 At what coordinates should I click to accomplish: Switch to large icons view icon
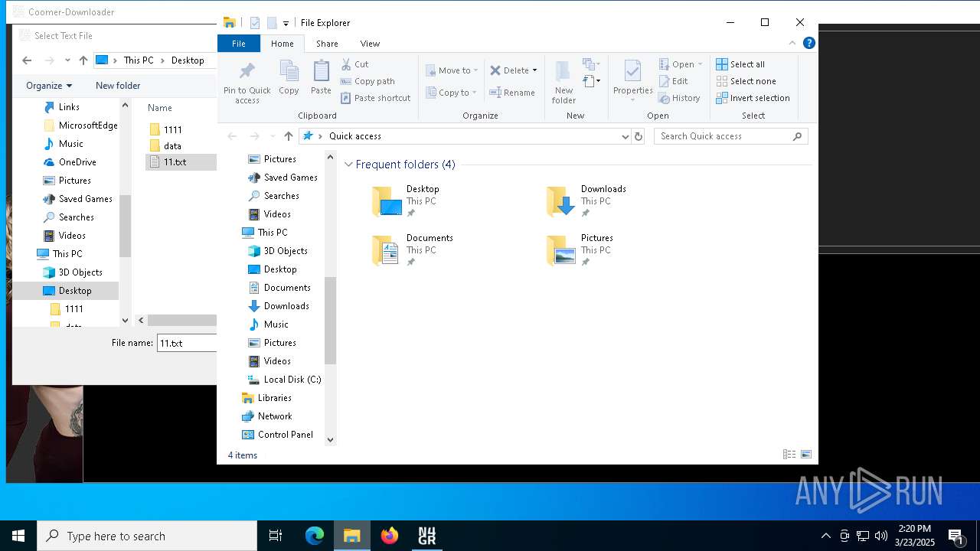tap(806, 455)
